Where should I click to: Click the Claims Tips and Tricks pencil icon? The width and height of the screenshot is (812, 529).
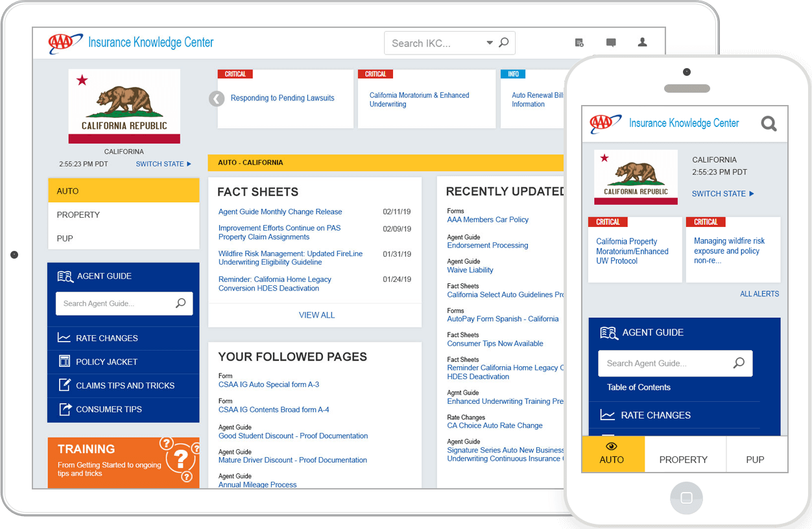point(64,385)
